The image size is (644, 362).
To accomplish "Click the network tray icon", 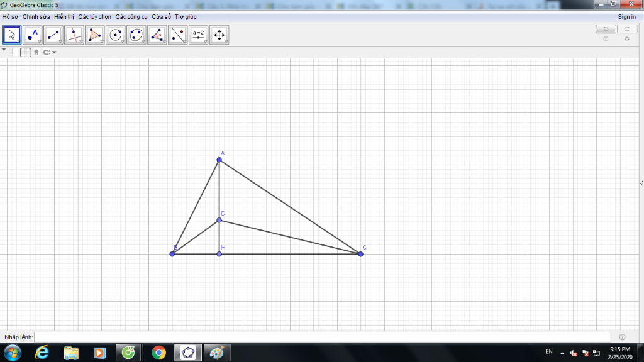I will pyautogui.click(x=596, y=353).
